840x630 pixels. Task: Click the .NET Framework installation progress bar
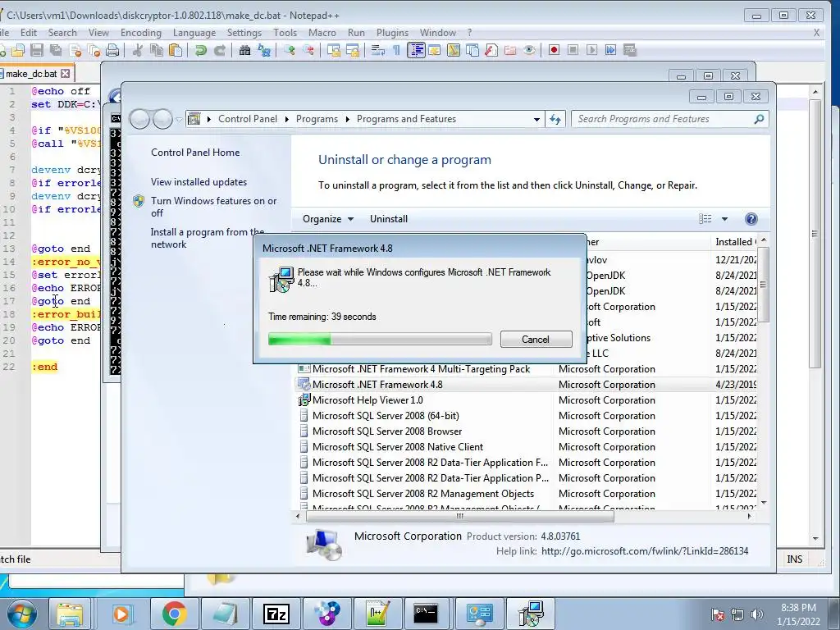click(380, 339)
